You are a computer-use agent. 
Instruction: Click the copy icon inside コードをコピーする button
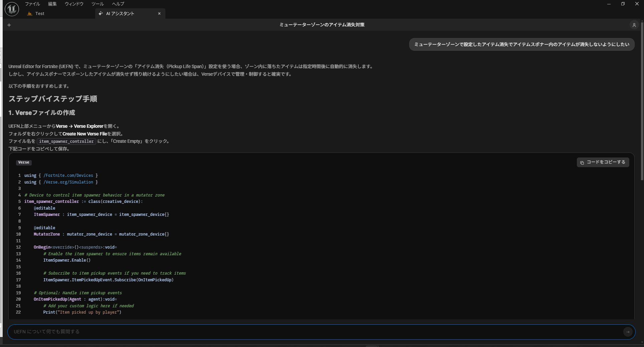[x=582, y=162]
